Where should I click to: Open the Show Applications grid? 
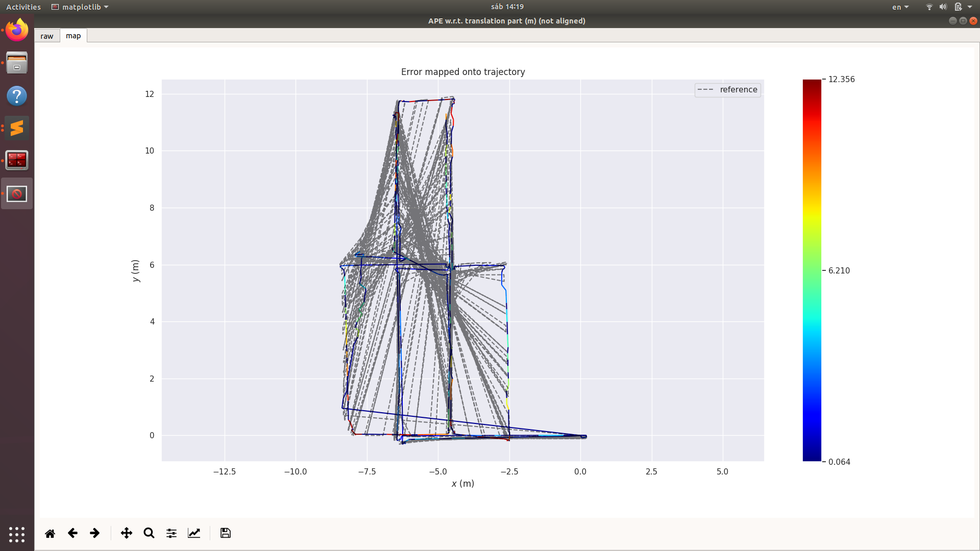pyautogui.click(x=16, y=534)
